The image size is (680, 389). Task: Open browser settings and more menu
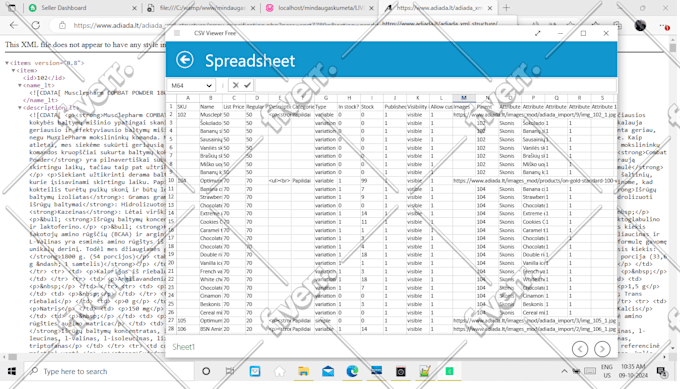[664, 26]
